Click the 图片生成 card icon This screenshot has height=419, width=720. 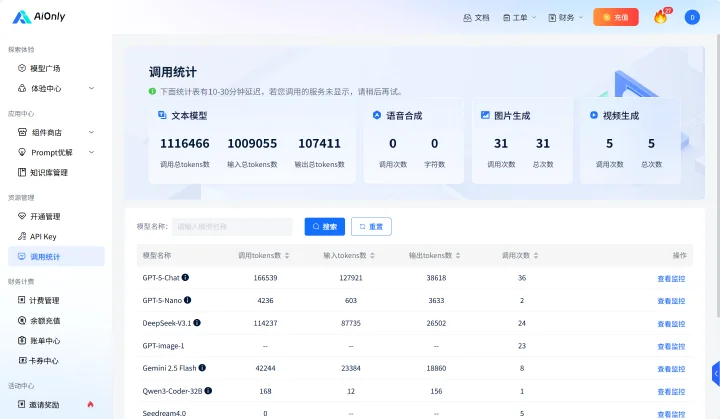[485, 115]
